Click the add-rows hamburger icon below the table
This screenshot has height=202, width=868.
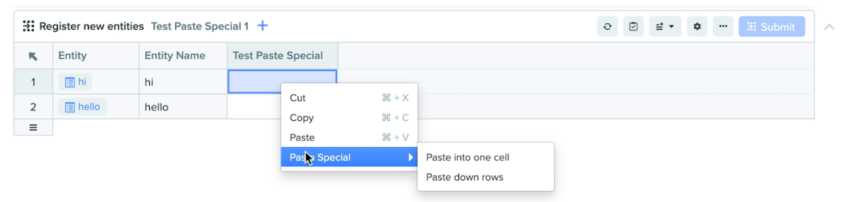[x=33, y=127]
